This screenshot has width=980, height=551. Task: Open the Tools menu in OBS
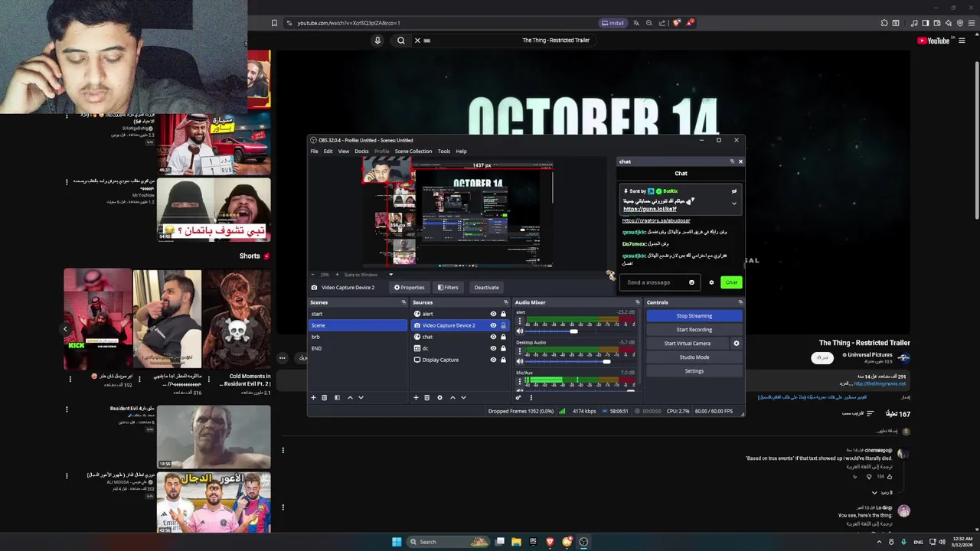click(444, 152)
